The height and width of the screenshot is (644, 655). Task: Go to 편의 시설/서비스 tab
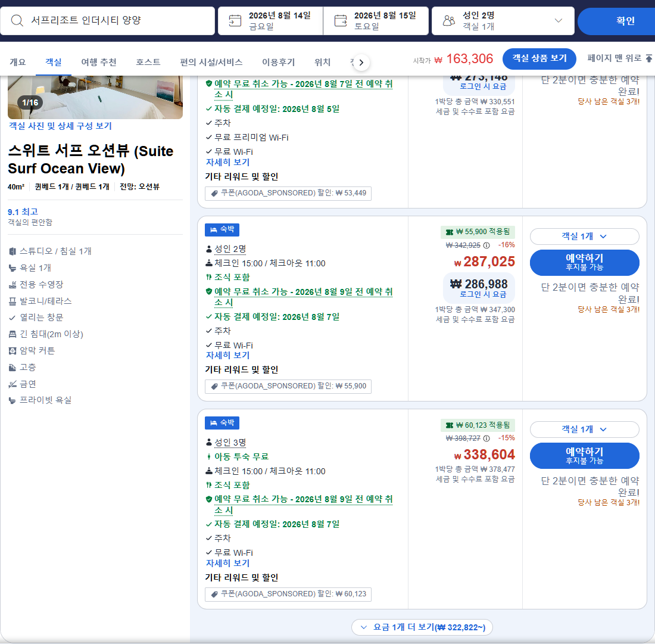pyautogui.click(x=211, y=63)
